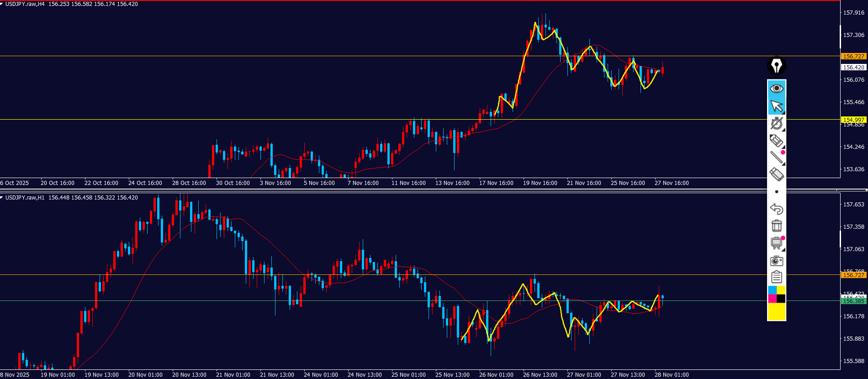Click the crossed-out stopwatch timer tool

(776, 123)
